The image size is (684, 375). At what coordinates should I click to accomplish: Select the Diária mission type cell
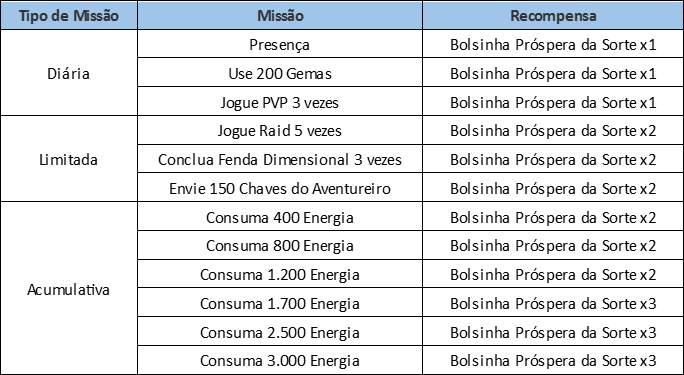pos(69,73)
